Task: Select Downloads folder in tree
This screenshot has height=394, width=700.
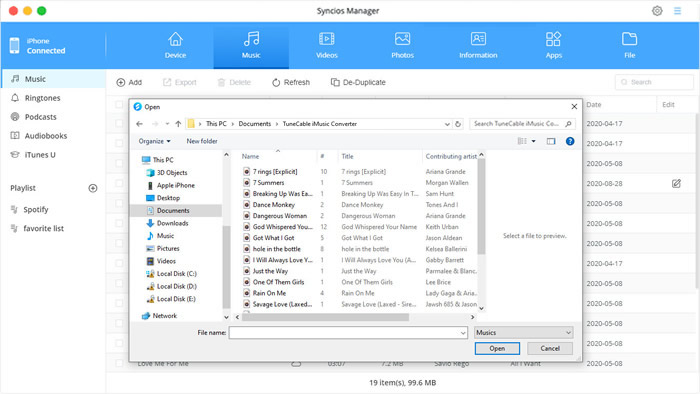Action: click(x=172, y=223)
